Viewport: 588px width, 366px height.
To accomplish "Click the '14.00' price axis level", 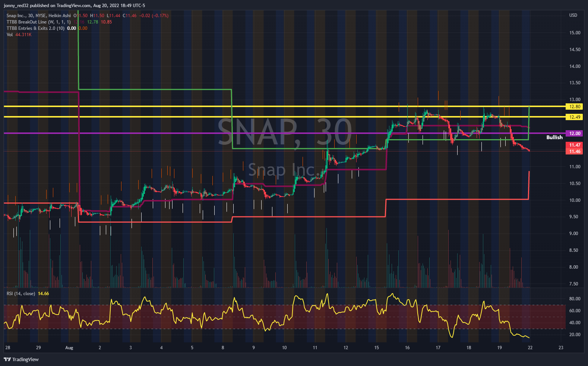I will click(x=575, y=66).
